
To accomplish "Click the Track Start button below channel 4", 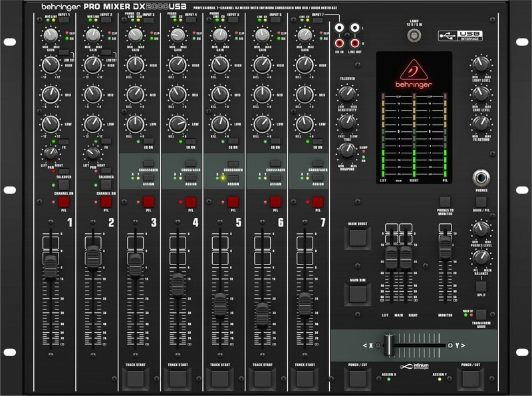I will (x=178, y=379).
